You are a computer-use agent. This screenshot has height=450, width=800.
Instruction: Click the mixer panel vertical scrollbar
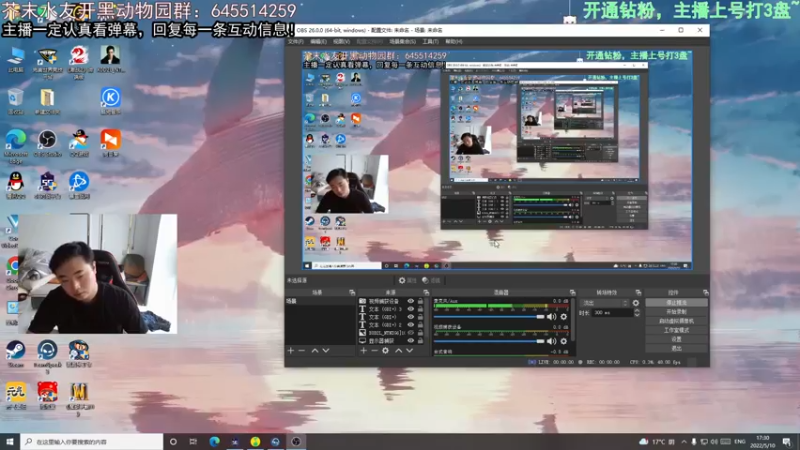point(573,319)
